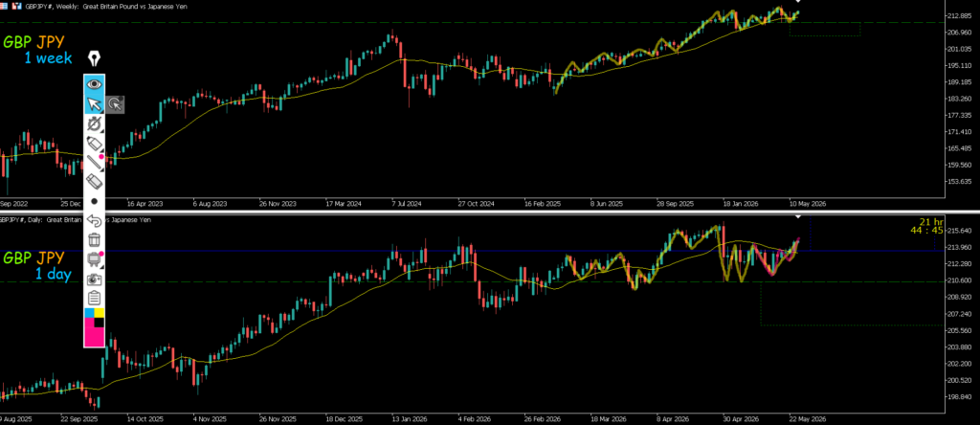Undo the last drawing with the curved arrow
980x425 pixels.
95,220
